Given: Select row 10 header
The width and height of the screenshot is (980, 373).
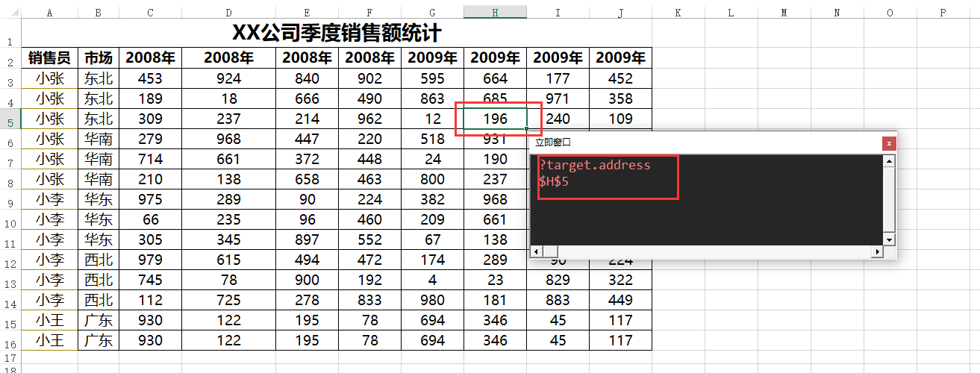Looking at the screenshot, I should 10,220.
